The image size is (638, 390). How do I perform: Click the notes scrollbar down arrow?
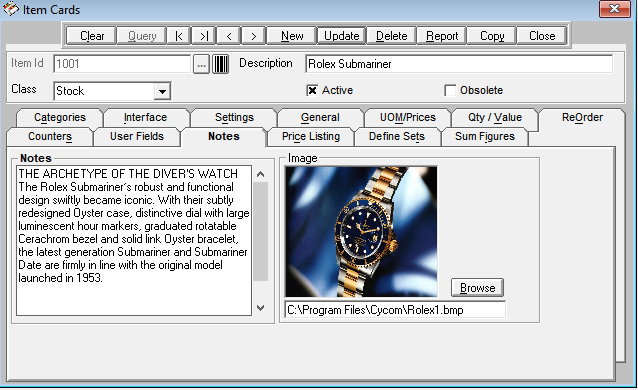[x=261, y=308]
